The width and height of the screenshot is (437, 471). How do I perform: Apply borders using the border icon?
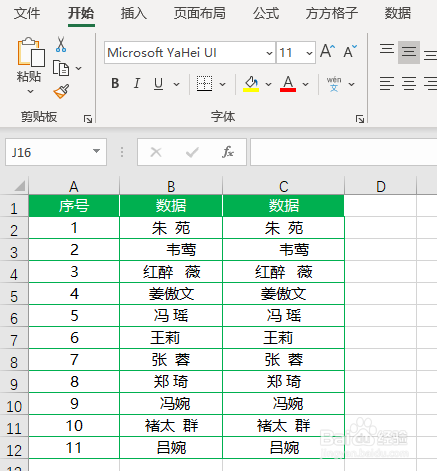pos(204,83)
